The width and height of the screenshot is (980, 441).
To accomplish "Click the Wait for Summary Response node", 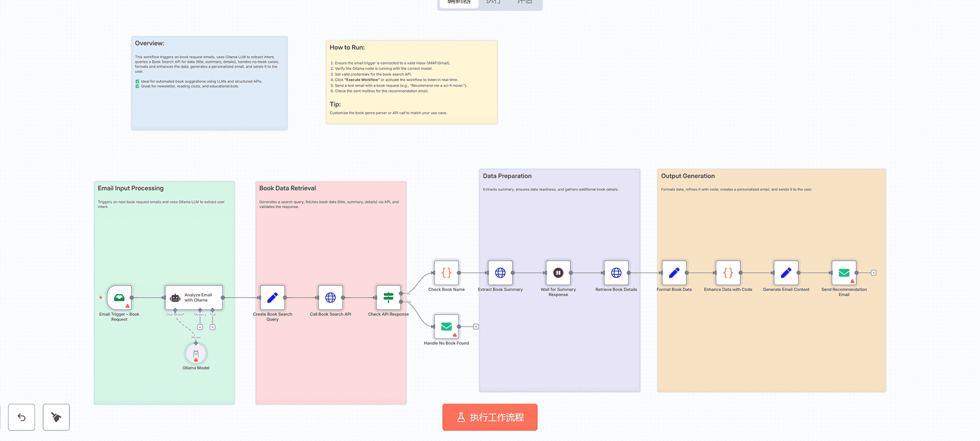I will pyautogui.click(x=558, y=272).
